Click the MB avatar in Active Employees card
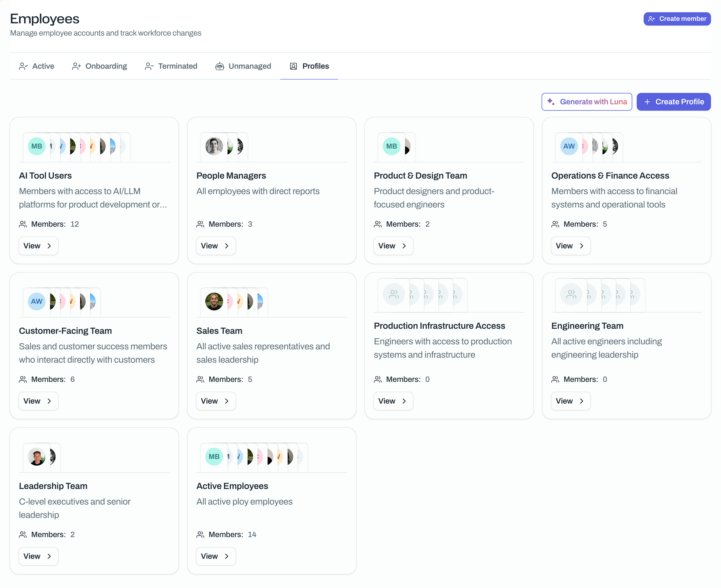This screenshot has height=588, width=721. (x=214, y=457)
